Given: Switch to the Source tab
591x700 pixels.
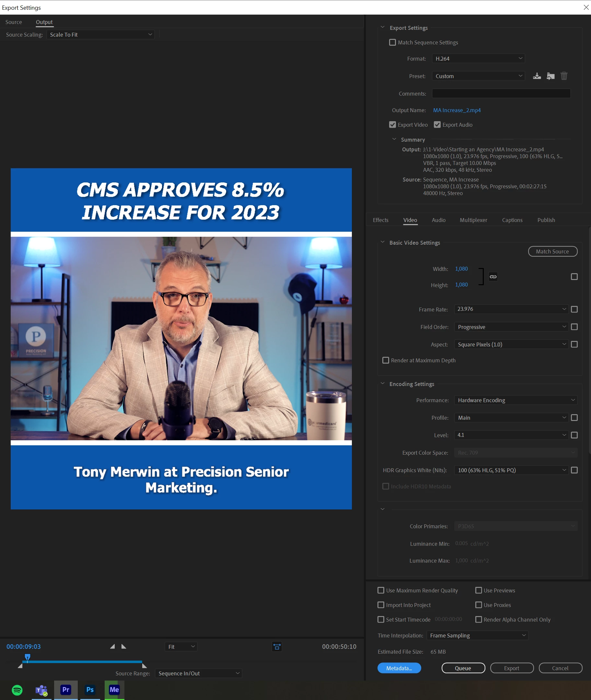Looking at the screenshot, I should pyautogui.click(x=14, y=22).
